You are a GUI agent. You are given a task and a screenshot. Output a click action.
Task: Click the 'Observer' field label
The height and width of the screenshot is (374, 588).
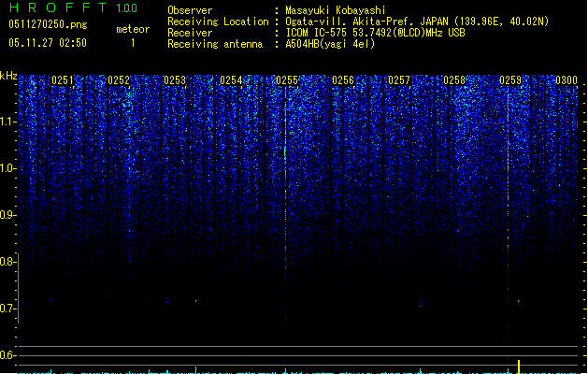[190, 10]
